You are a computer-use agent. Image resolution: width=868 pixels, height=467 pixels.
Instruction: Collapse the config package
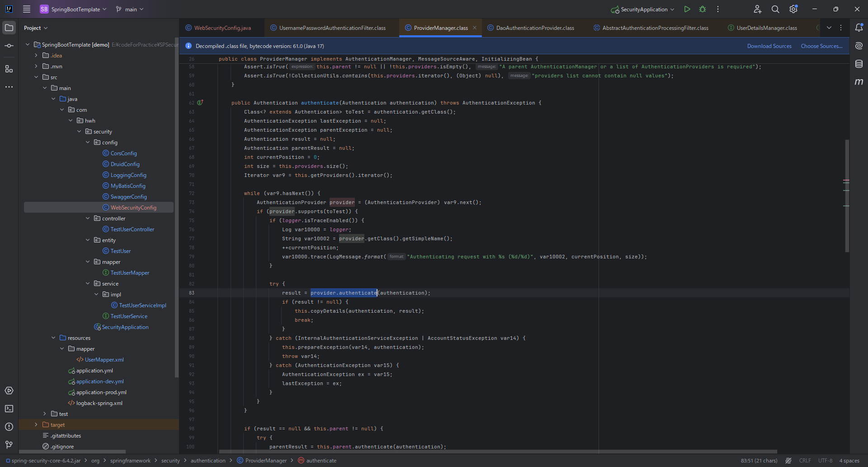click(x=88, y=142)
